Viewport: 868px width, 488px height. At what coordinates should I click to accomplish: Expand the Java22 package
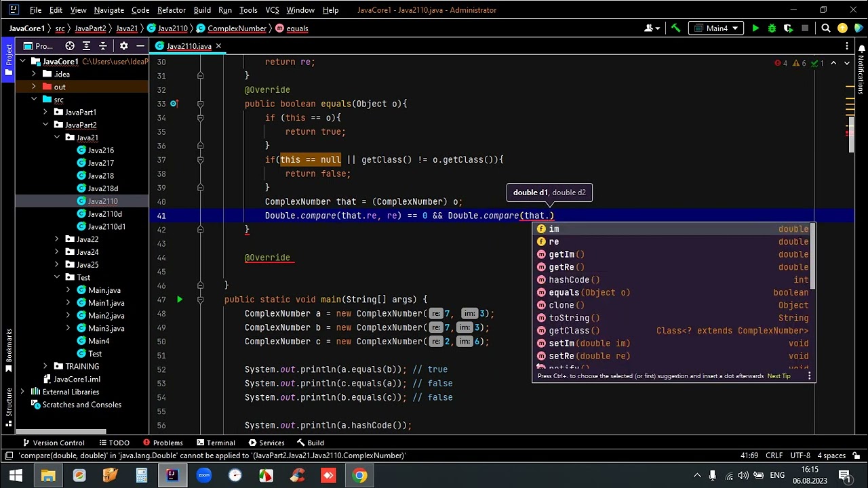coord(57,239)
